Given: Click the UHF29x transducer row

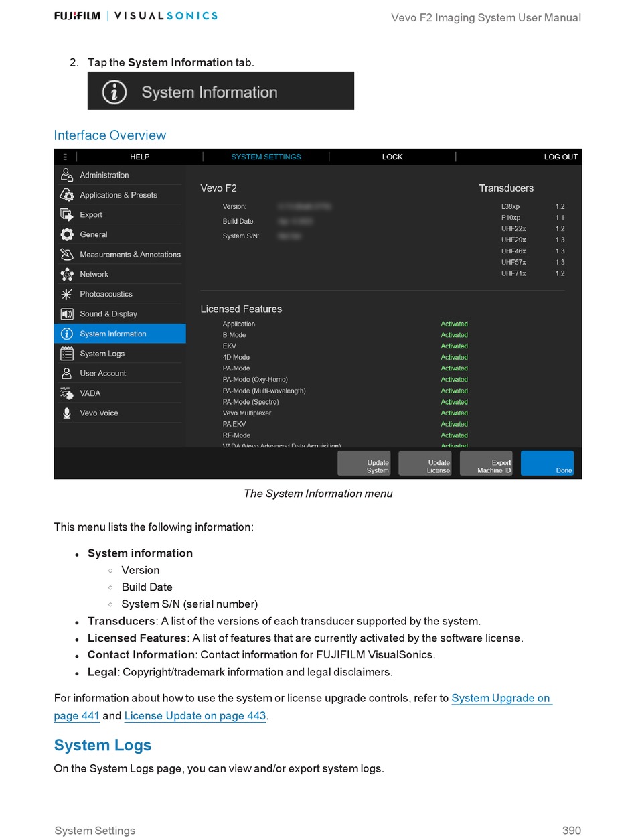Looking at the screenshot, I should [x=533, y=240].
